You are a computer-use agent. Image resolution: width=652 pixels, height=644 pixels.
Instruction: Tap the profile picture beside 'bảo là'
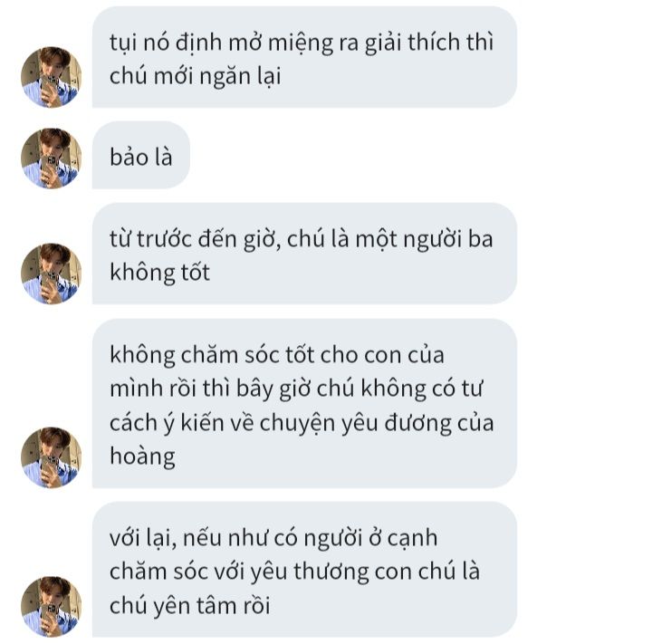[x=51, y=159]
